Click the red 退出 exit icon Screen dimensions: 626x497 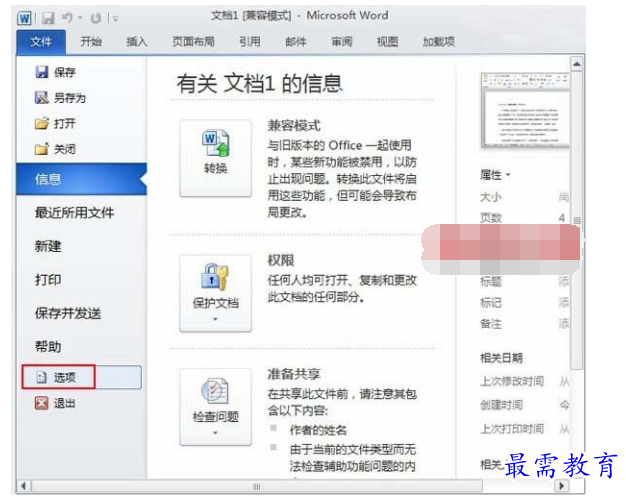pos(42,403)
